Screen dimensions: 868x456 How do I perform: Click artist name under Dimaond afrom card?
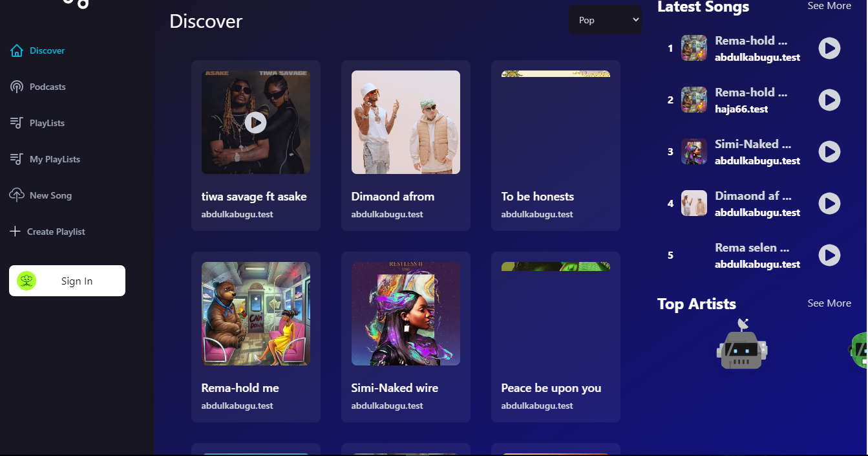pos(387,214)
